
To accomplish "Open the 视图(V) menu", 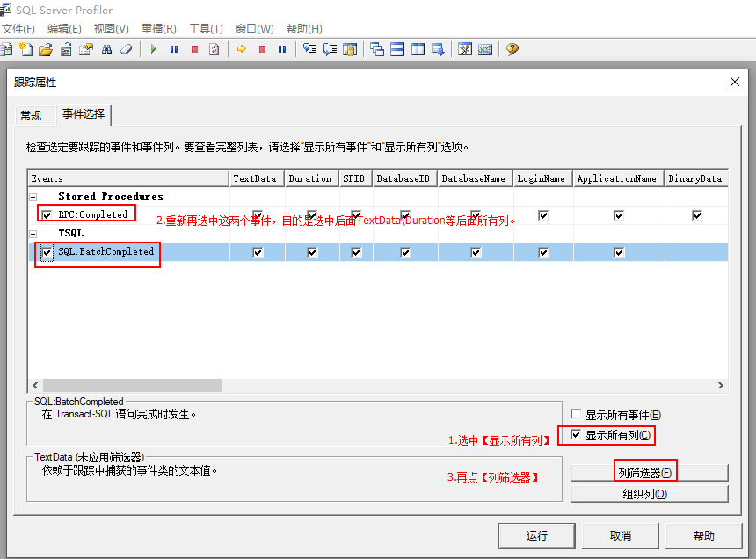I will coord(112,29).
